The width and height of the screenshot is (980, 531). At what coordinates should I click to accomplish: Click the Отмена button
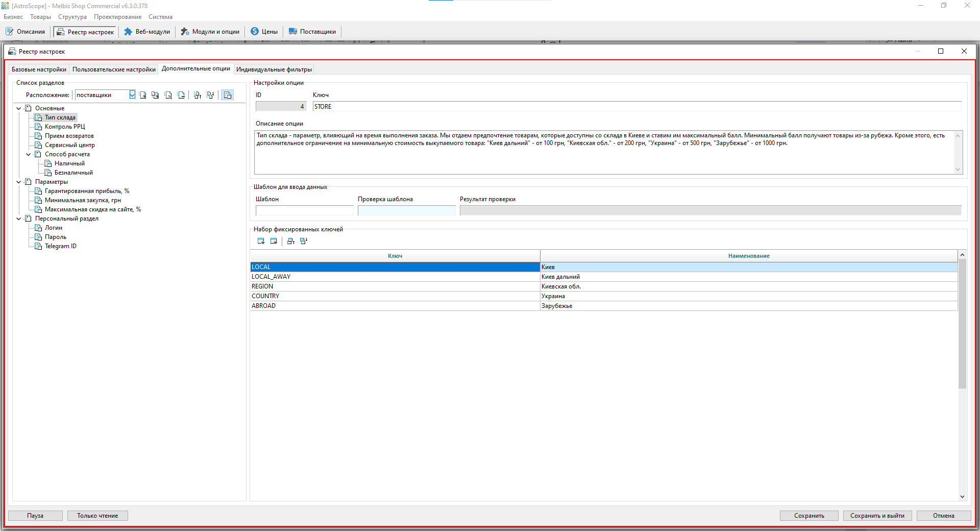[x=943, y=516]
